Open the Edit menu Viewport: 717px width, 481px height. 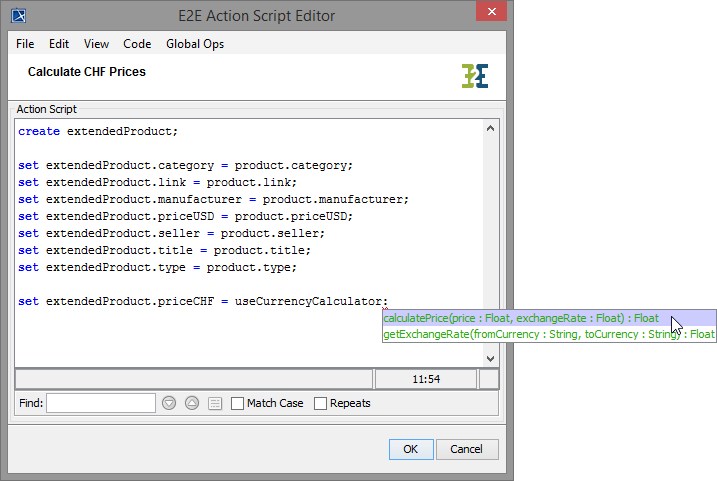coord(59,44)
